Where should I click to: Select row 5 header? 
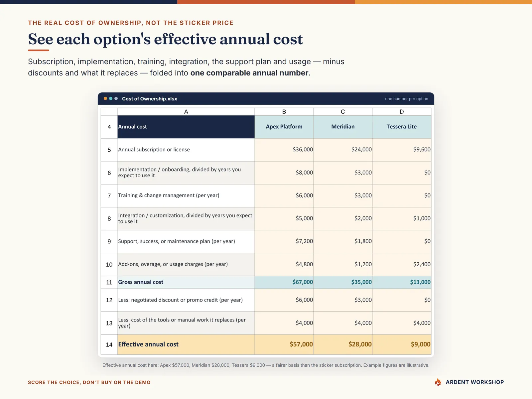point(109,150)
